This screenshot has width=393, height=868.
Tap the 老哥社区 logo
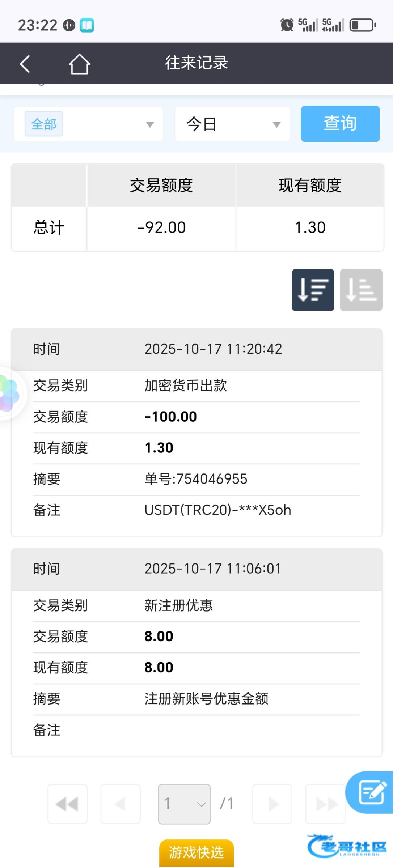pos(347,846)
